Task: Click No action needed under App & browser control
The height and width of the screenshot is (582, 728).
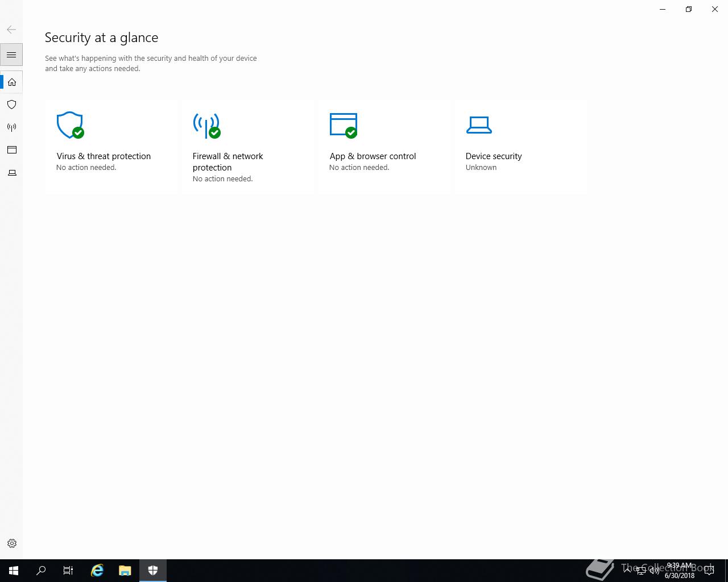Action: (x=359, y=168)
